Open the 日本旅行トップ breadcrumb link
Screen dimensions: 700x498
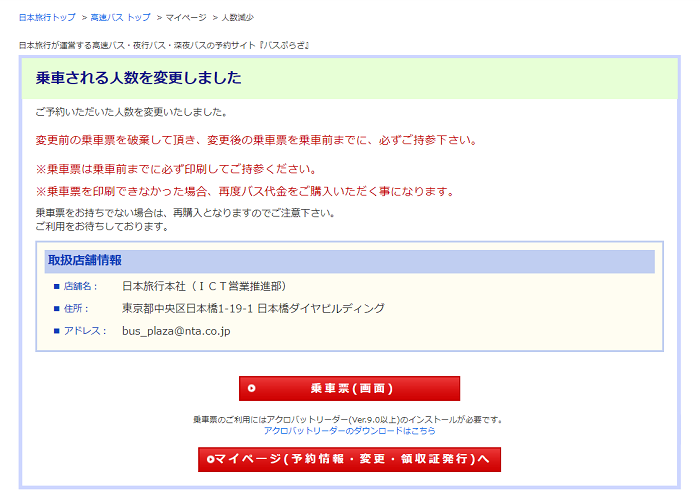click(47, 18)
